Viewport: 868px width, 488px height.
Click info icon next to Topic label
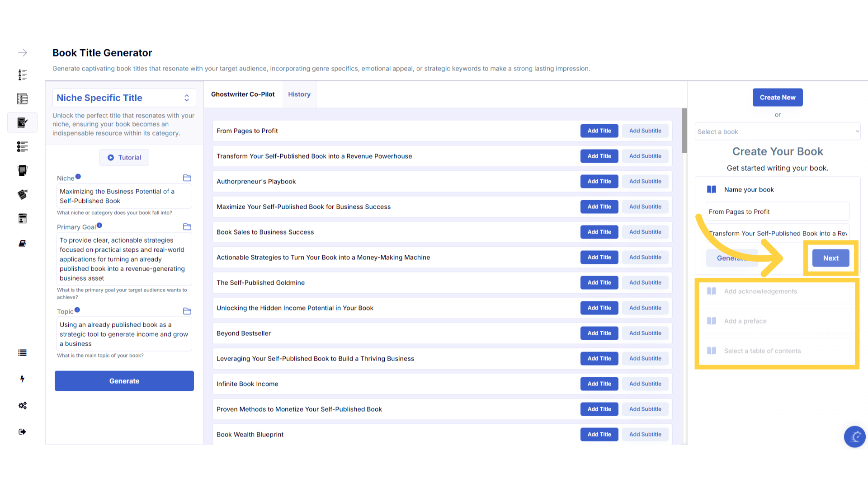(77, 310)
